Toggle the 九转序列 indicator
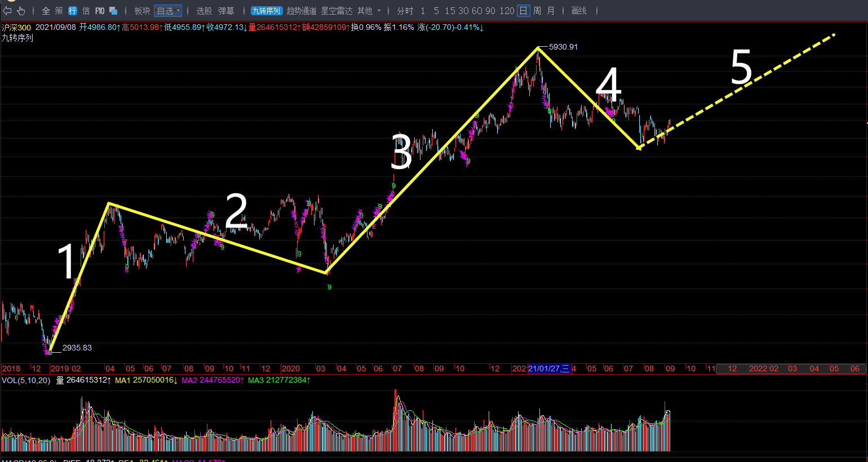This screenshot has height=462, width=868. point(266,11)
